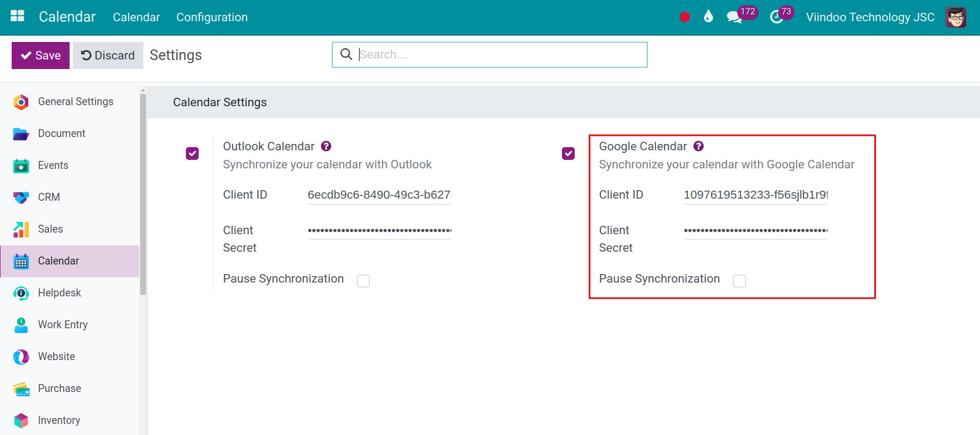
Task: Disable the Google Calendar checkbox
Action: pos(568,153)
